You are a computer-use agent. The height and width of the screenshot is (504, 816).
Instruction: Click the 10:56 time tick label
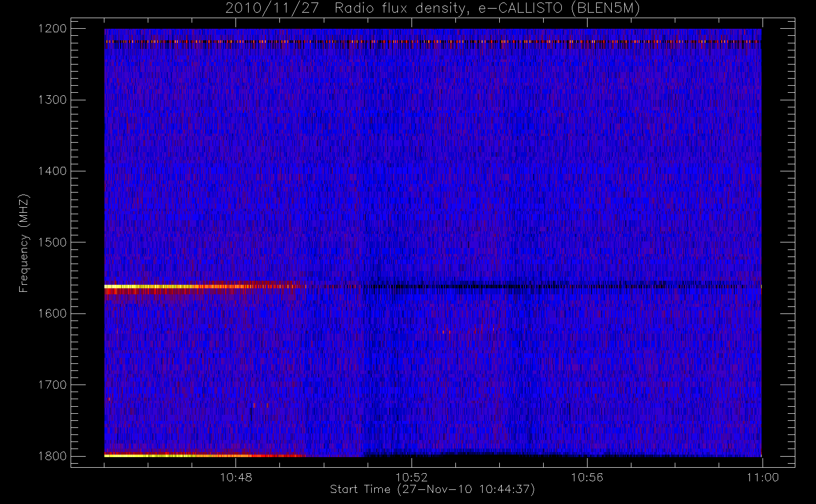coord(587,477)
